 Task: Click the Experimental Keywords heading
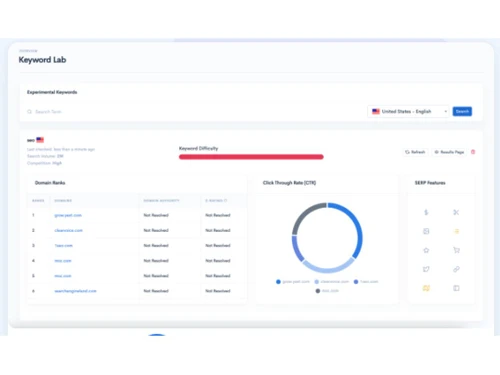pos(52,92)
